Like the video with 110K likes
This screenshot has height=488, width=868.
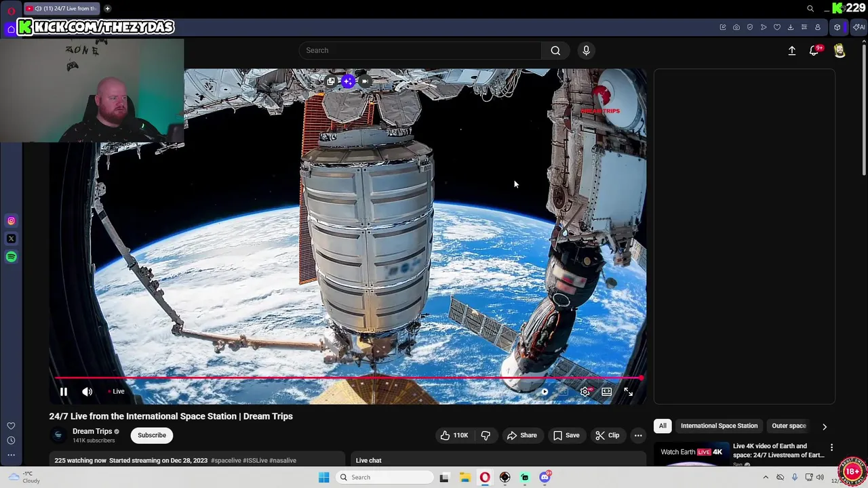pyautogui.click(x=454, y=435)
